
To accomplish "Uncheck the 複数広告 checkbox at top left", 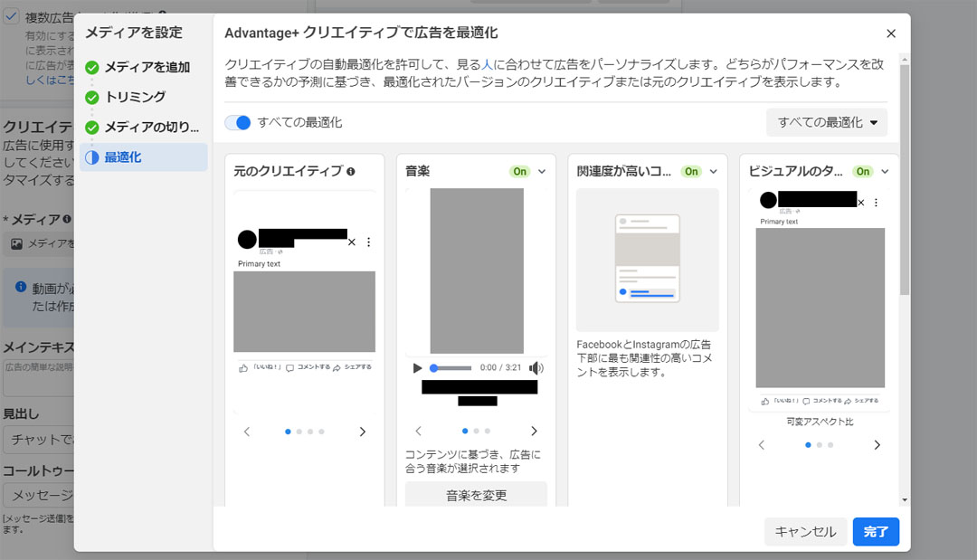I will (13, 16).
